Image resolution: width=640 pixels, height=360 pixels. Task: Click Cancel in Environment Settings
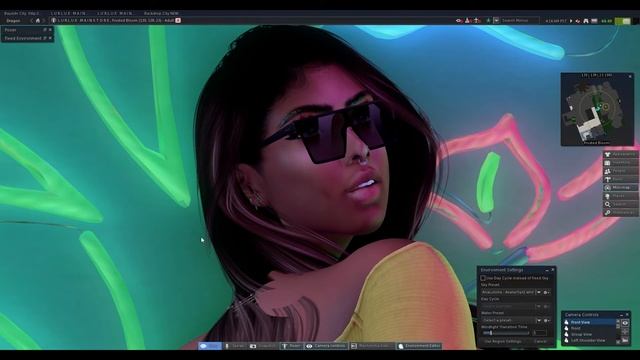(540, 341)
